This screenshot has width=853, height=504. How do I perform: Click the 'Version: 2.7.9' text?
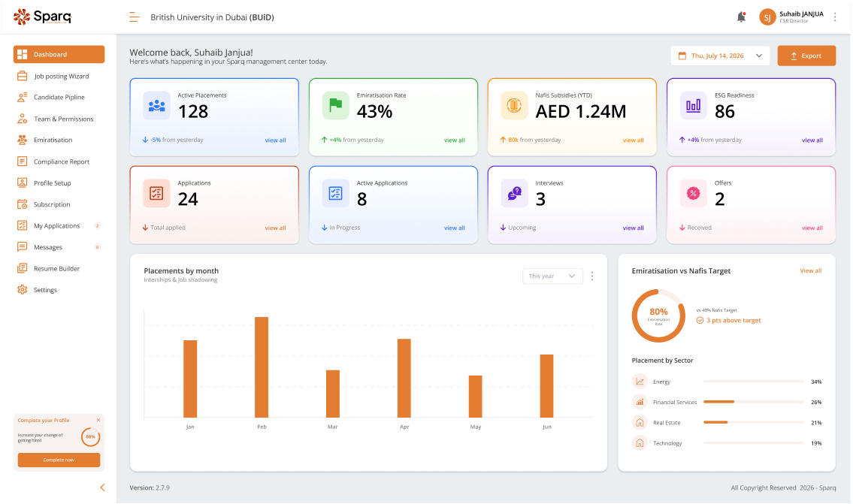[x=150, y=488]
